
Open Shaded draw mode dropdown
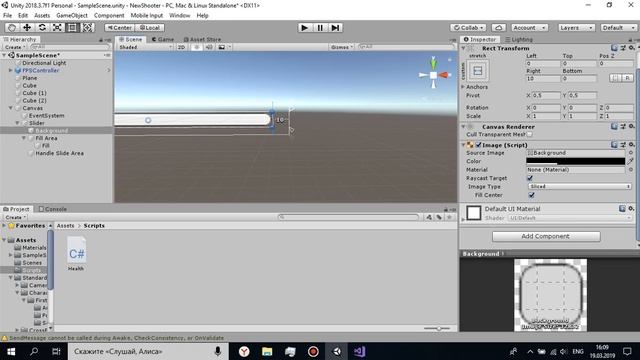pos(145,47)
